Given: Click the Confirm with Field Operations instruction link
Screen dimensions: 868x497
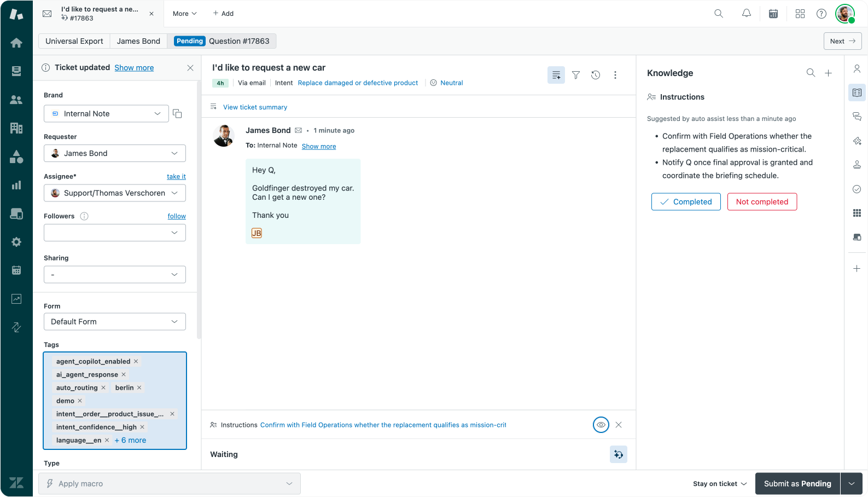Looking at the screenshot, I should tap(383, 425).
